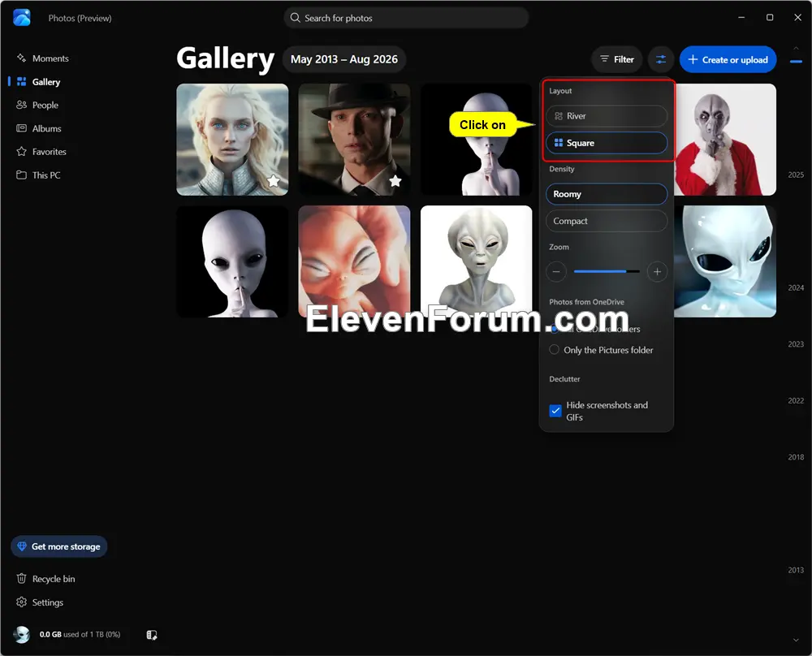
Task: Open the glossy white alien photo
Action: [x=725, y=261]
